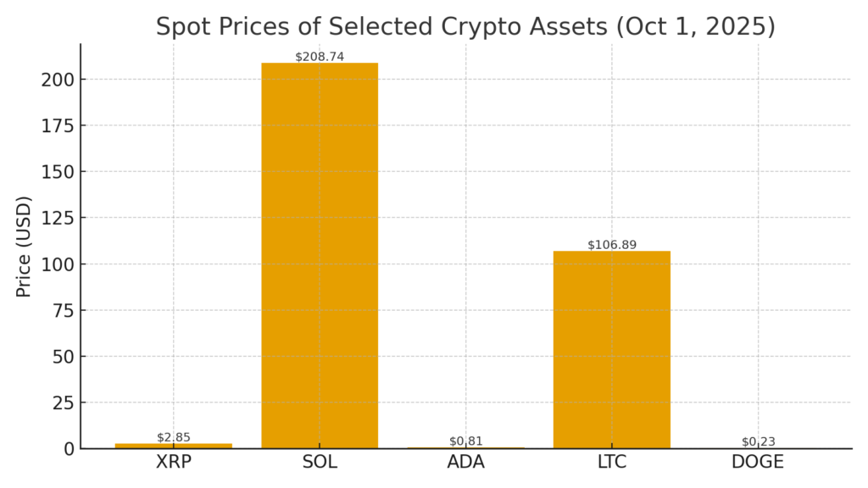Image resolution: width=868 pixels, height=488 pixels.
Task: Click the 50 y-axis tick label
Action: tap(63, 357)
